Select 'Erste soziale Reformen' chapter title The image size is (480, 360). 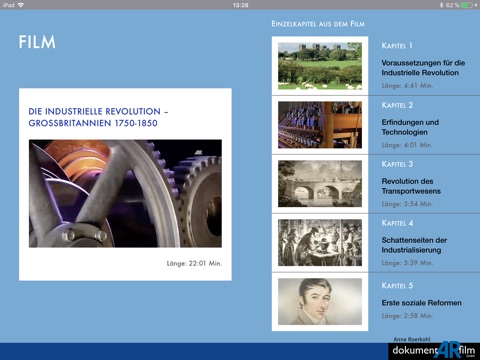click(x=421, y=303)
